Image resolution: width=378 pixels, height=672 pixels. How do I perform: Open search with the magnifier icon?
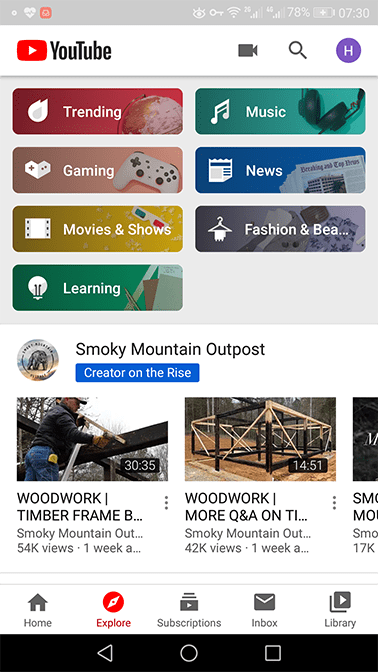coord(297,51)
